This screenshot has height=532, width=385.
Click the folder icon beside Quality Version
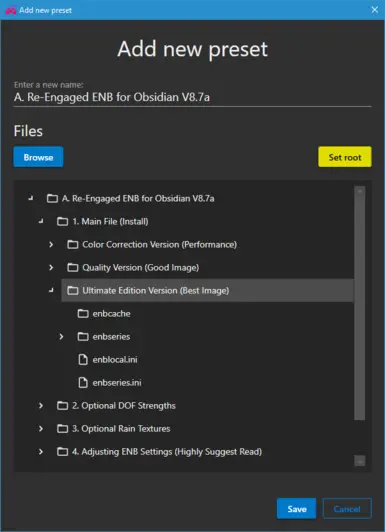(x=73, y=268)
